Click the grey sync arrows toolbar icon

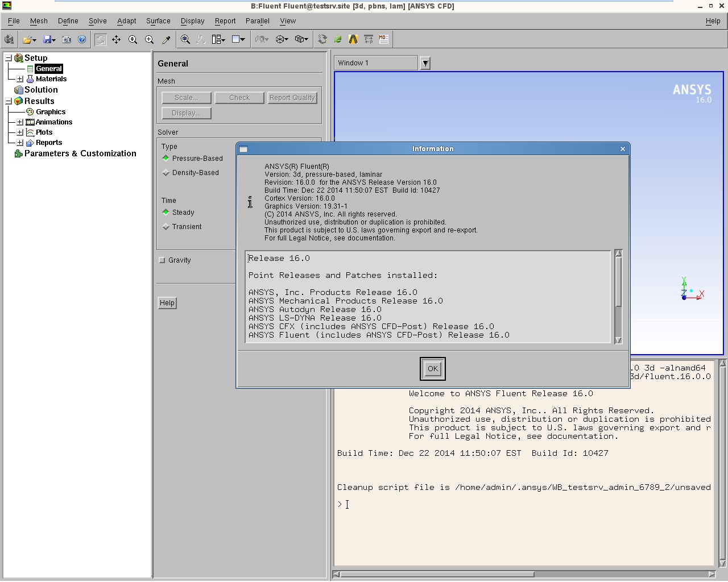pos(322,40)
